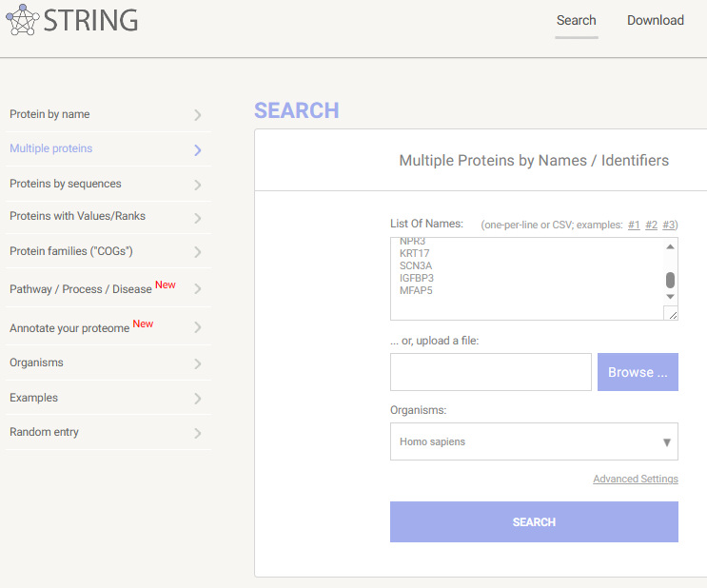The image size is (707, 588).
Task: Open the Download tab in the header
Action: pos(656,20)
